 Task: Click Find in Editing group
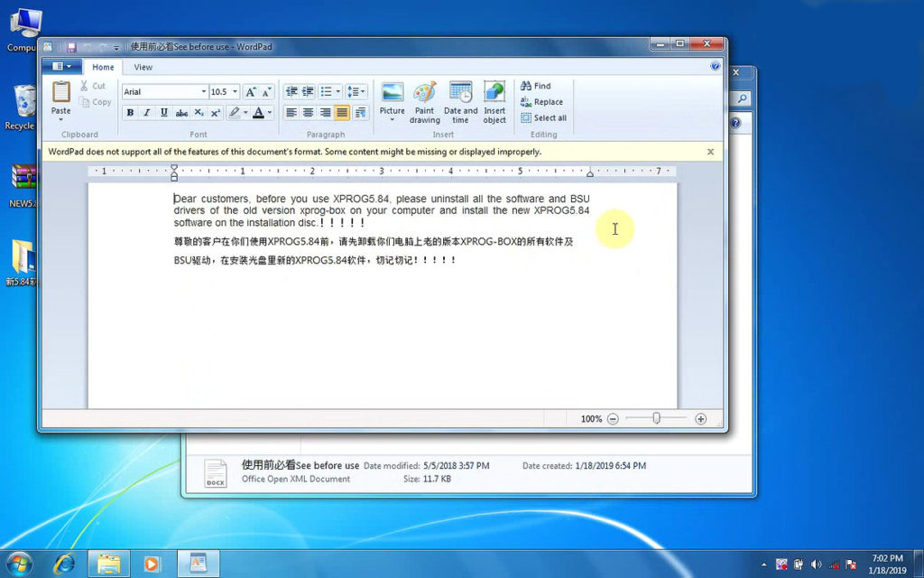[536, 86]
